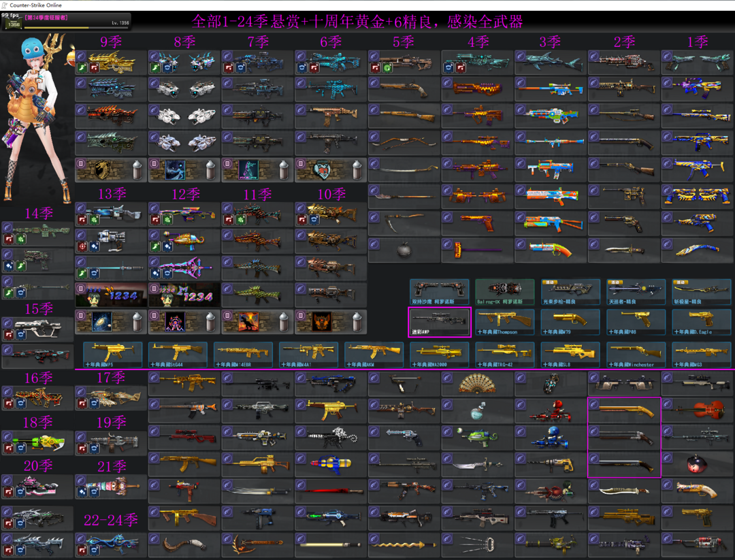735x560 pixels.
Task: Select the colorful water gun item
Action: (331, 464)
